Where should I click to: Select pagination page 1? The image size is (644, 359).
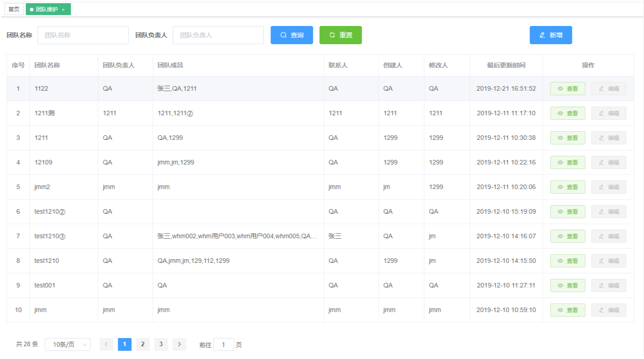[x=125, y=344]
